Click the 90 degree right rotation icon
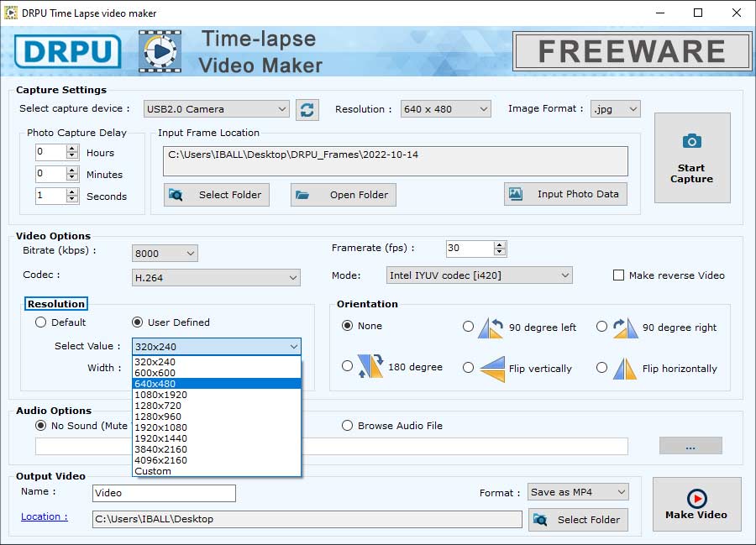The height and width of the screenshot is (545, 756). click(625, 328)
